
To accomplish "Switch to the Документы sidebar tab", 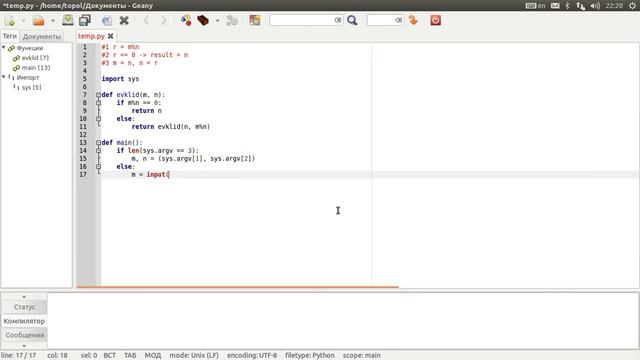I will (42, 36).
